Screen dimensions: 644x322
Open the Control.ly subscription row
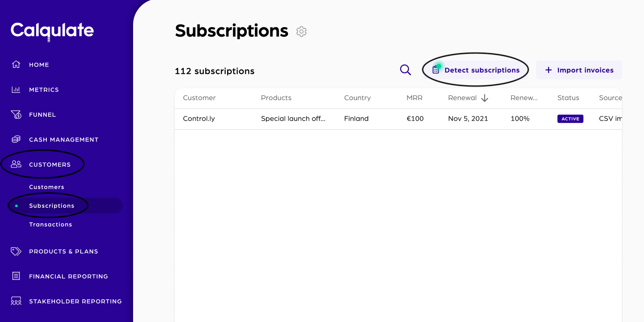coord(398,119)
